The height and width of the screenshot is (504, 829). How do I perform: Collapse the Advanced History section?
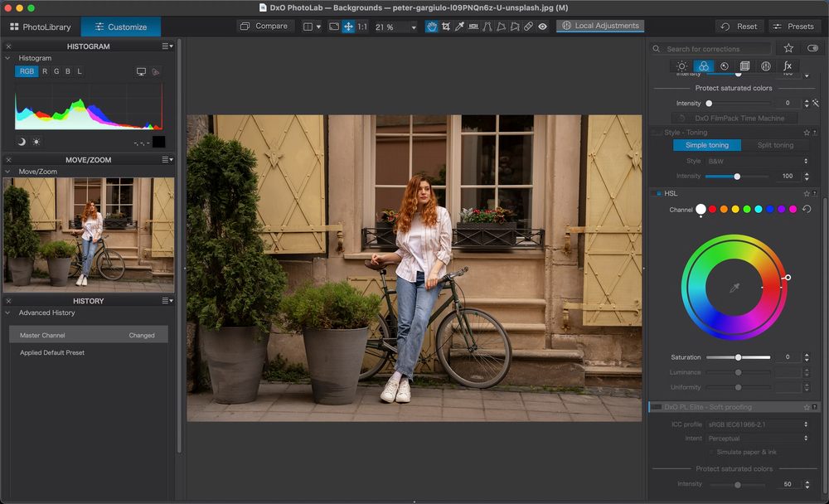[x=8, y=313]
